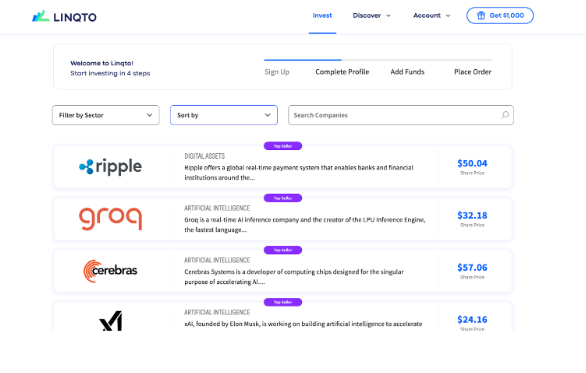Switch to the Invest tab
Screen dimensions: 586x373
coord(322,15)
